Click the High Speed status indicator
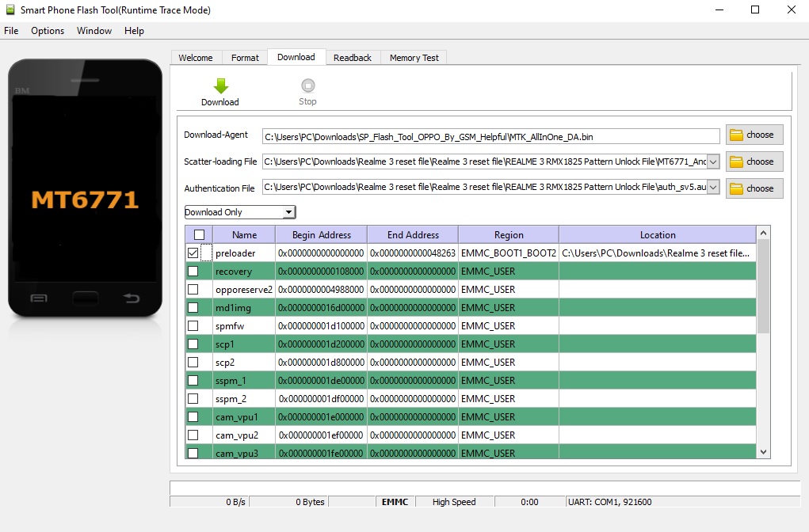The image size is (809, 532). click(454, 502)
